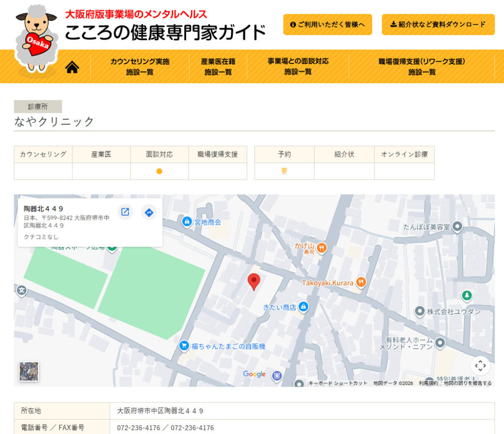
Task: Select the 宮地商会 shop marker
Action: [187, 222]
